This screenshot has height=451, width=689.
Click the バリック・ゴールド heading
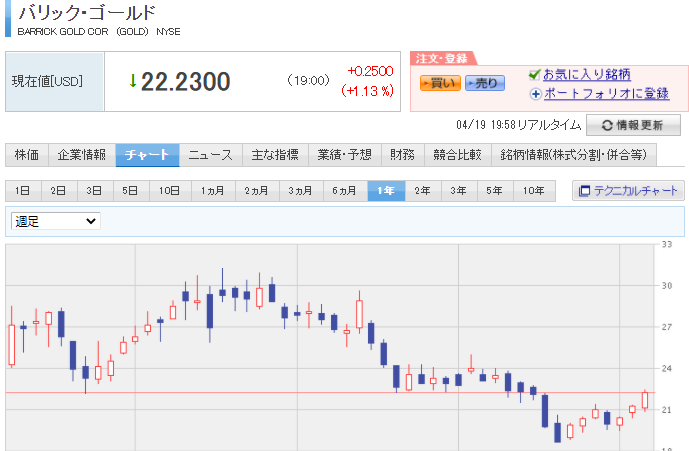click(87, 13)
